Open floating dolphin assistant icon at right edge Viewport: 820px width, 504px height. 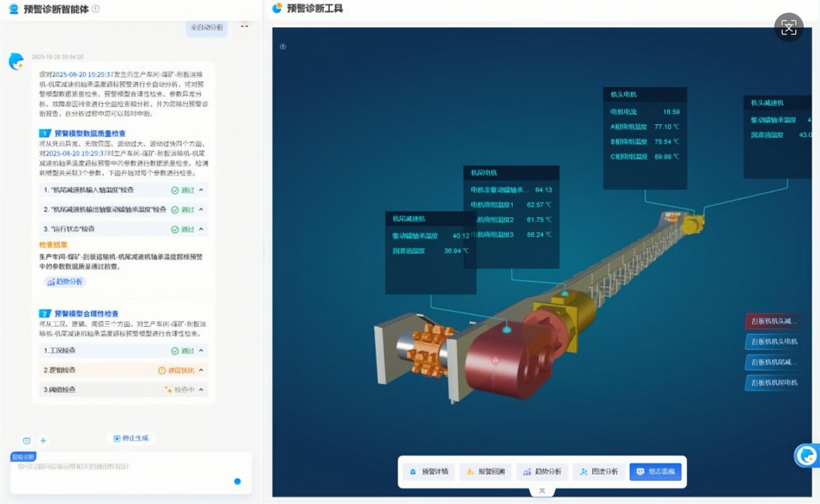point(807,456)
